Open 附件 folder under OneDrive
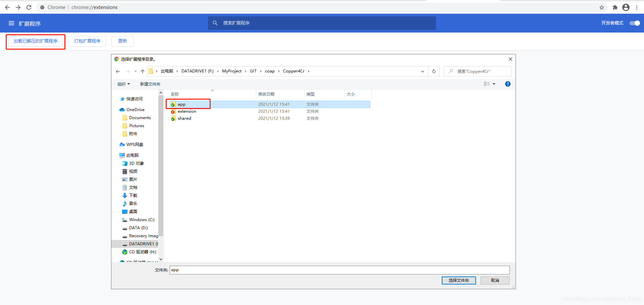Image resolution: width=644 pixels, height=305 pixels. click(x=133, y=134)
